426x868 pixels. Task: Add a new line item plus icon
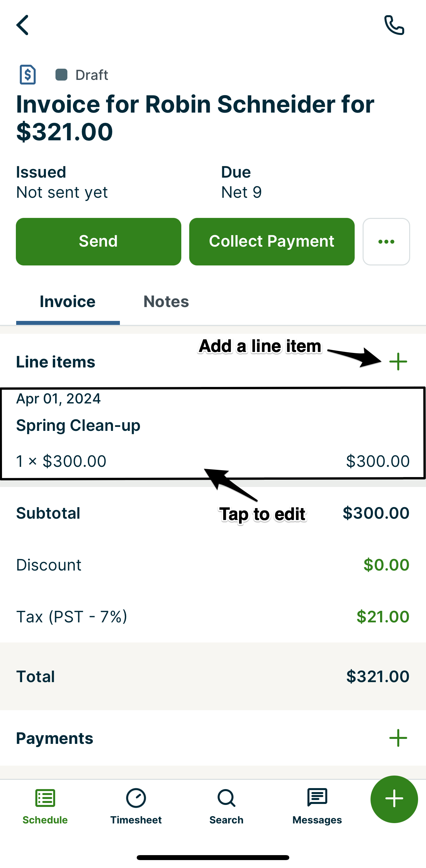(x=398, y=362)
